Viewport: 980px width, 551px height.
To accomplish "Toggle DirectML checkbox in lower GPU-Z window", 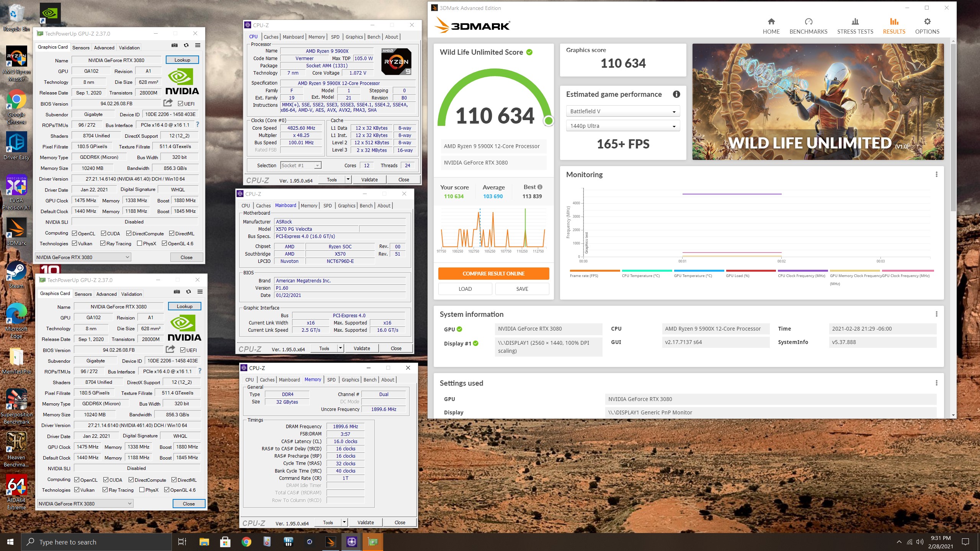I will [174, 480].
